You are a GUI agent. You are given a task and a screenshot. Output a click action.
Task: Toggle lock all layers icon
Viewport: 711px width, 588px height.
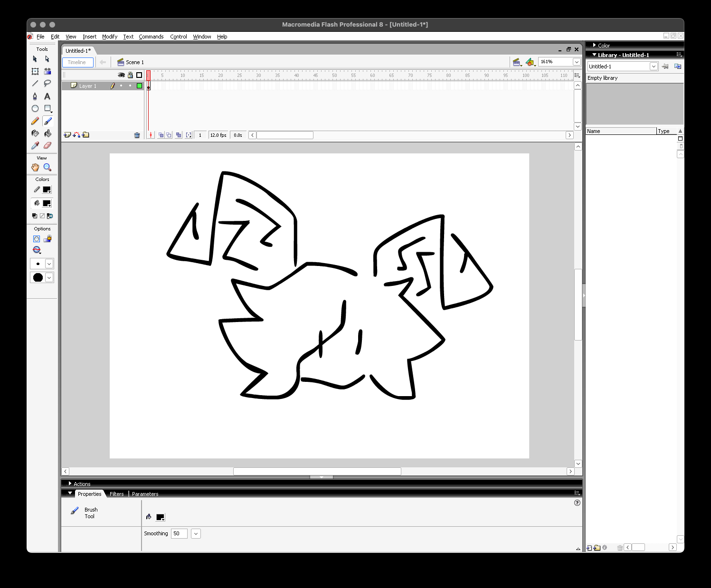pos(130,75)
